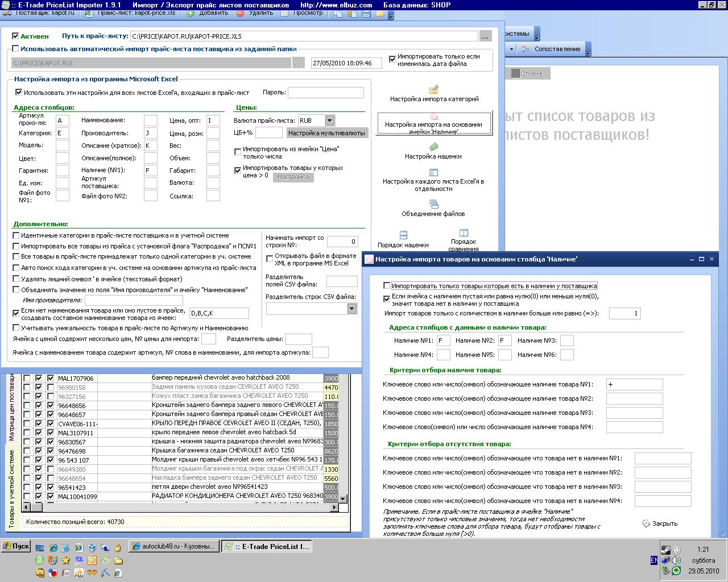The height and width of the screenshot is (582, 728).
Task: Click the Пароль input field
Action: 325,92
